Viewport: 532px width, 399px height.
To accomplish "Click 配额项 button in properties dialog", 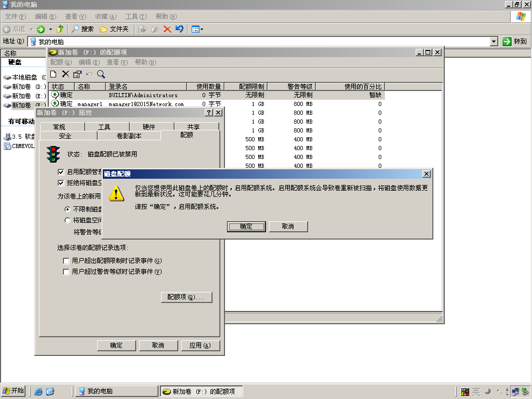I will click(x=187, y=297).
